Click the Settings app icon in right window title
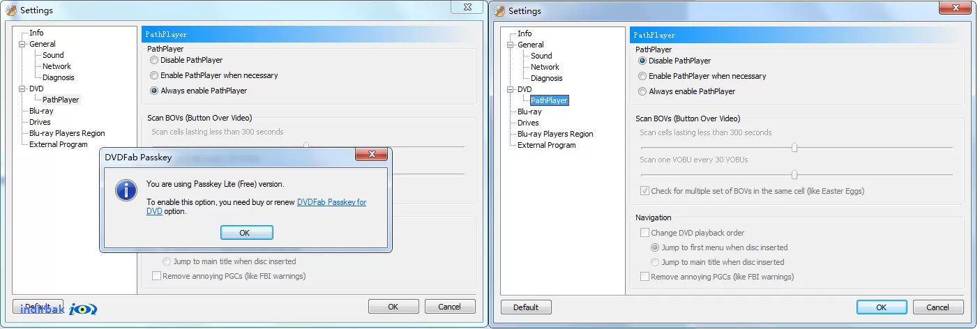980x329 pixels. click(499, 10)
